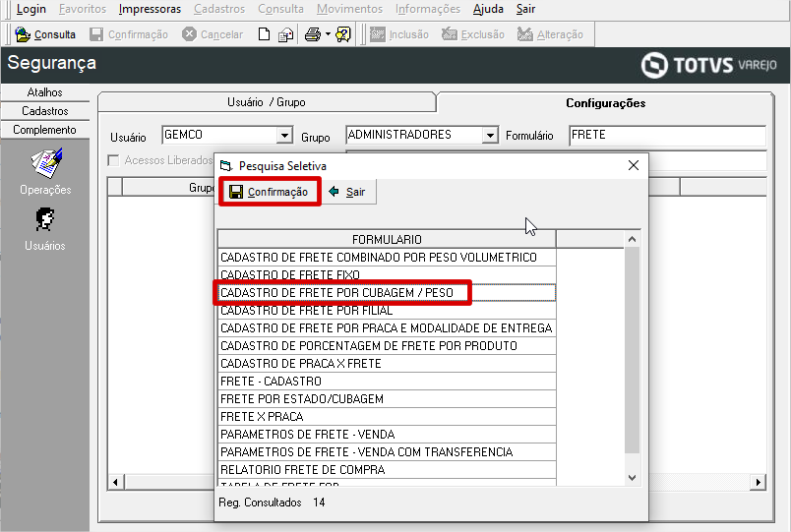Select the CADASTRO DE PRACA X FRETE row
791x532 pixels.
coord(387,363)
